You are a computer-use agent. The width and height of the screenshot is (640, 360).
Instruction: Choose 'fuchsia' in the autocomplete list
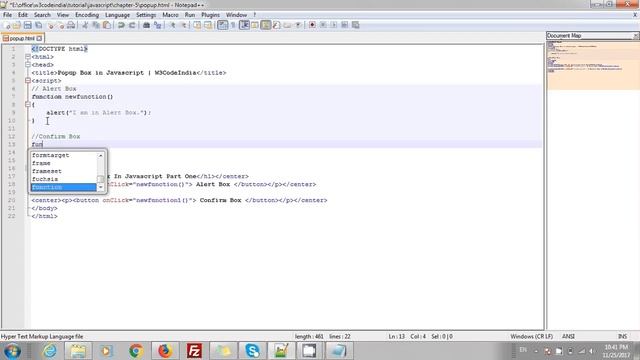tap(64, 179)
